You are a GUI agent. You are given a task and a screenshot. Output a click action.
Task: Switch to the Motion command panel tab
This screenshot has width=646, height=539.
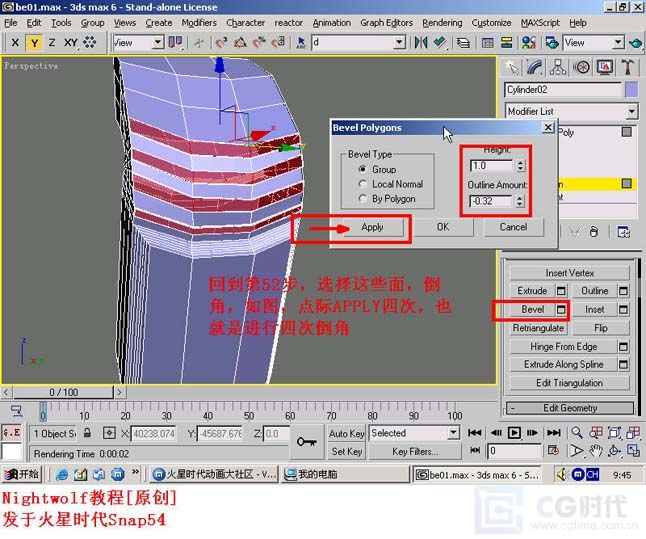tap(581, 67)
